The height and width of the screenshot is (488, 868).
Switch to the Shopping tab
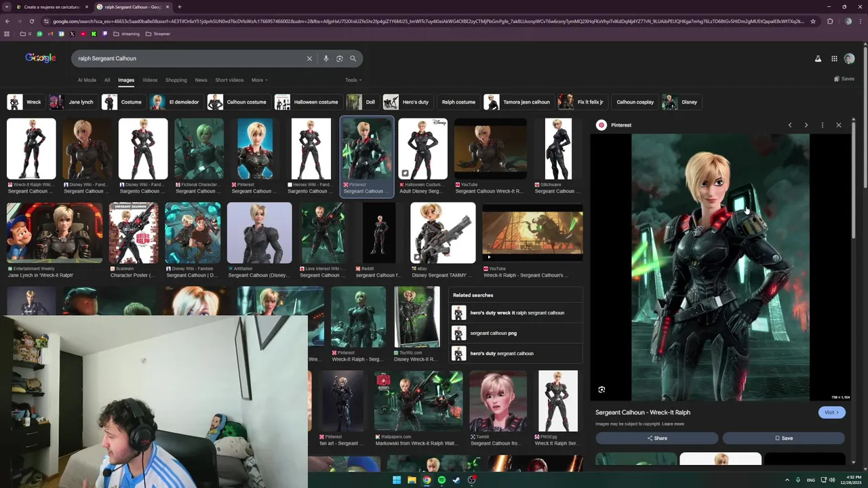click(176, 80)
